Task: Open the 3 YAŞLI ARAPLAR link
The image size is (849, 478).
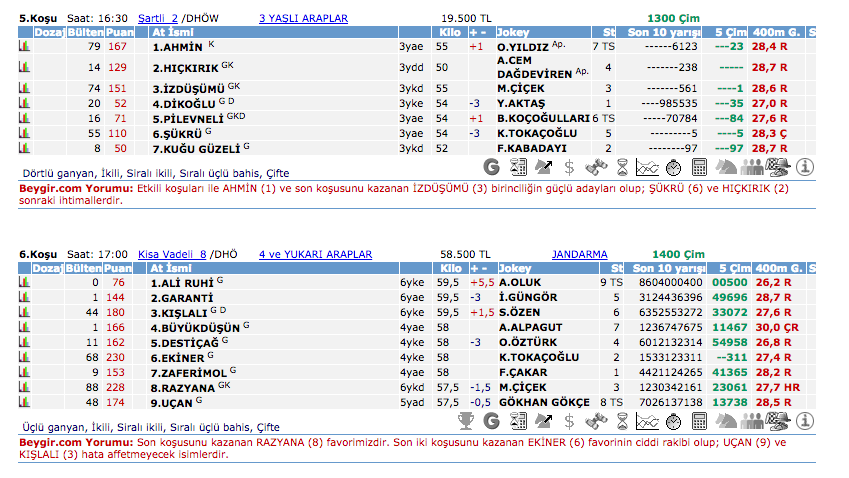Action: tap(303, 18)
